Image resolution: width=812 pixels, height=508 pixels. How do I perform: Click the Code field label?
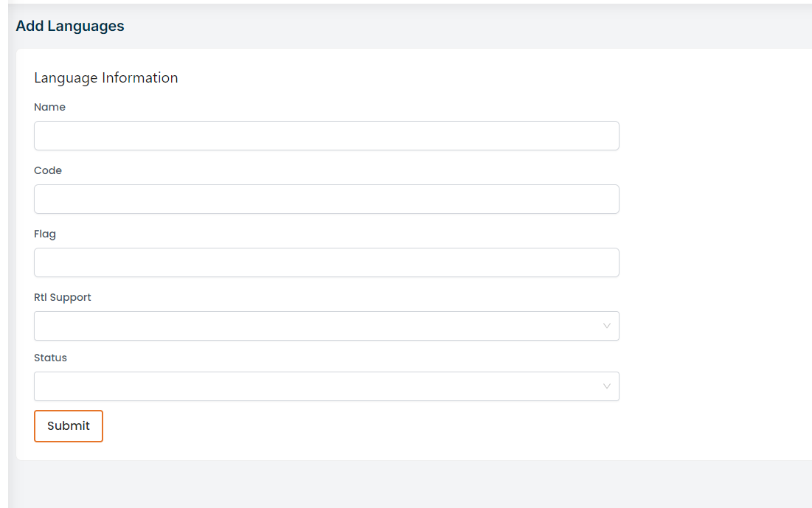coord(47,170)
